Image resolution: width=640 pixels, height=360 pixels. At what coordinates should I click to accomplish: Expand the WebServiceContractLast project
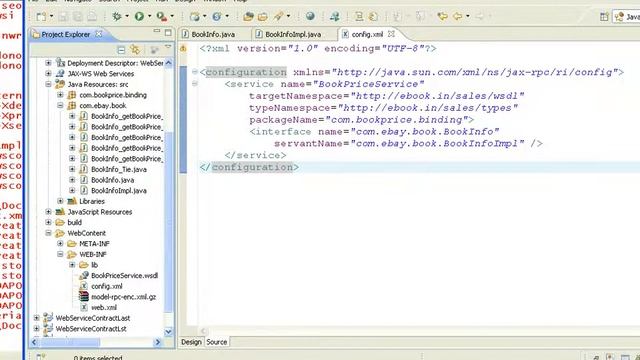point(37,318)
